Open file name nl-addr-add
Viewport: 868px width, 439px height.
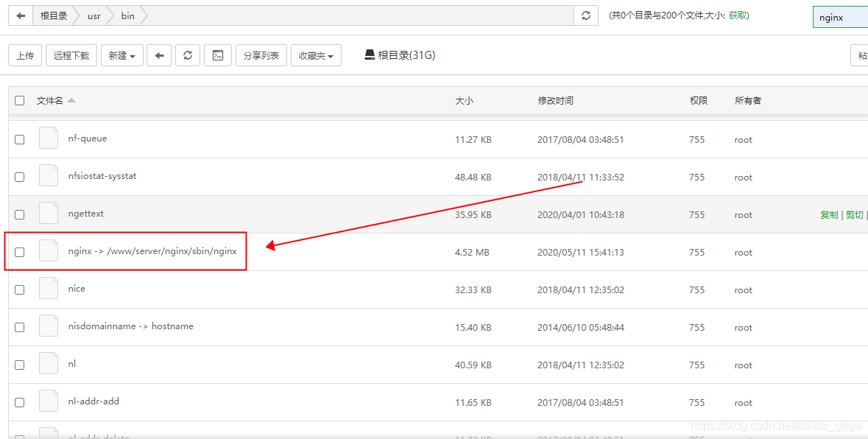tap(93, 401)
